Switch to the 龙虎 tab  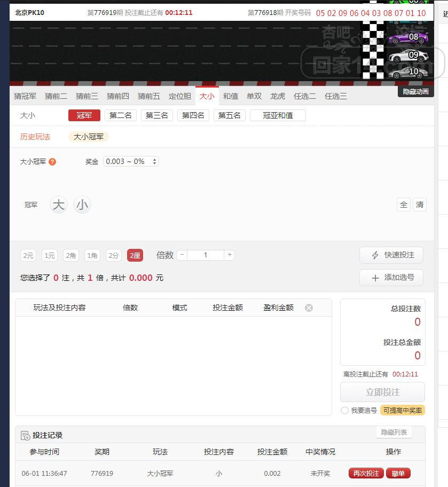pos(278,96)
